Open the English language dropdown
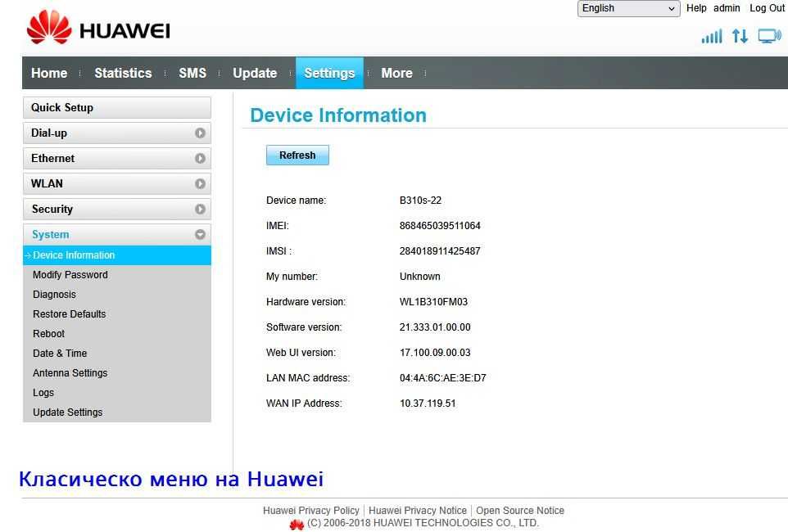Viewport: 788px width, 532px height. click(x=628, y=8)
